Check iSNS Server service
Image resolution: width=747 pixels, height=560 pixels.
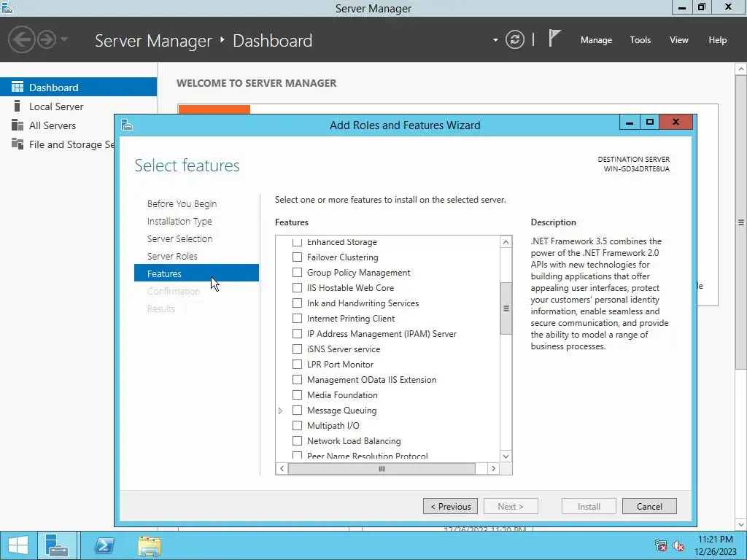[298, 349]
